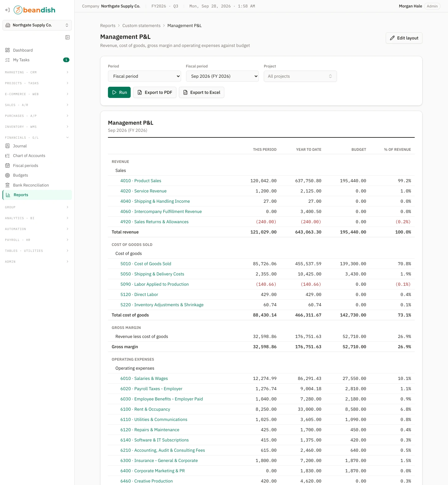Expand the Purchases - A/P section
Viewport: 448px width, 485px height.
tap(37, 116)
